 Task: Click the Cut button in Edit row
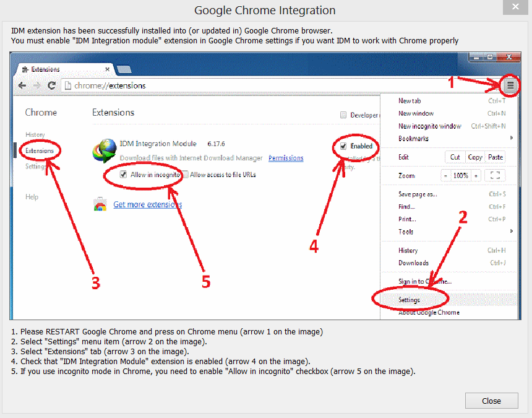point(455,157)
